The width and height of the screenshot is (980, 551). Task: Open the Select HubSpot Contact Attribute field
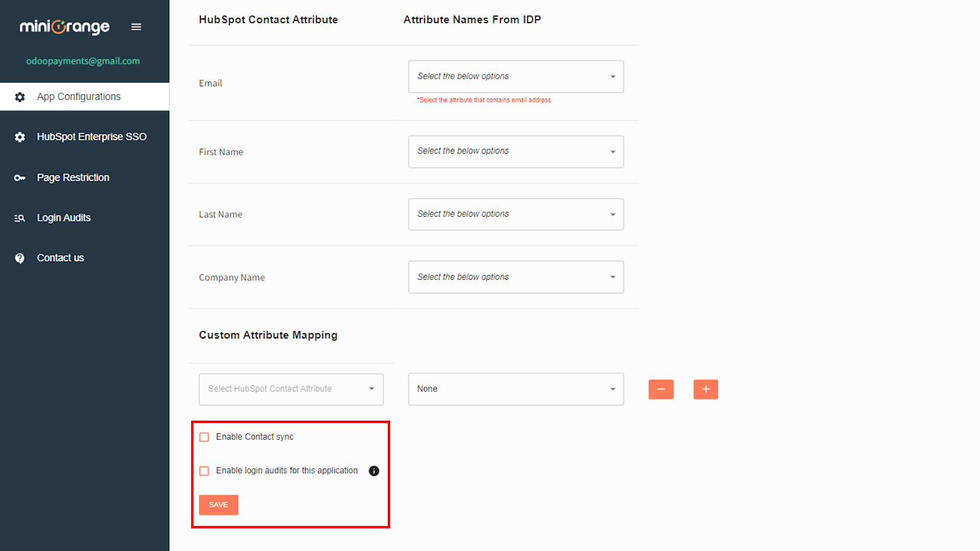click(x=290, y=389)
